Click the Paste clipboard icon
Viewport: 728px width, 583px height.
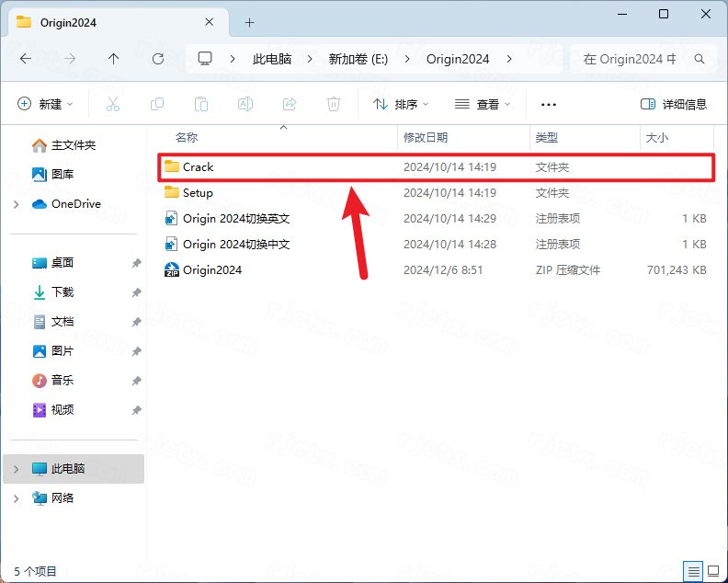201,105
